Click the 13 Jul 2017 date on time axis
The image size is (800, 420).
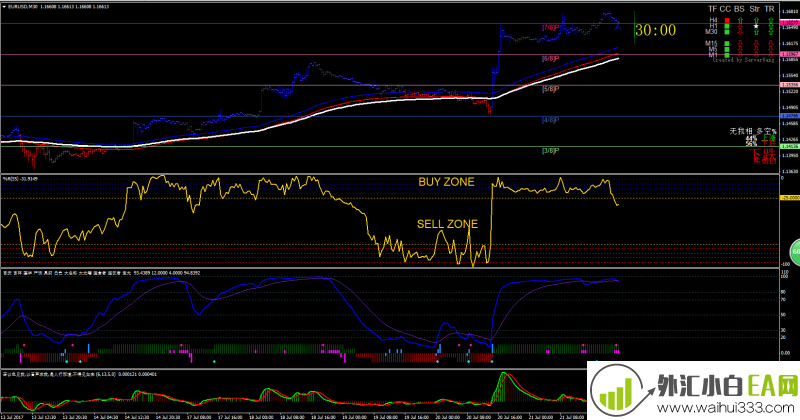click(11, 416)
